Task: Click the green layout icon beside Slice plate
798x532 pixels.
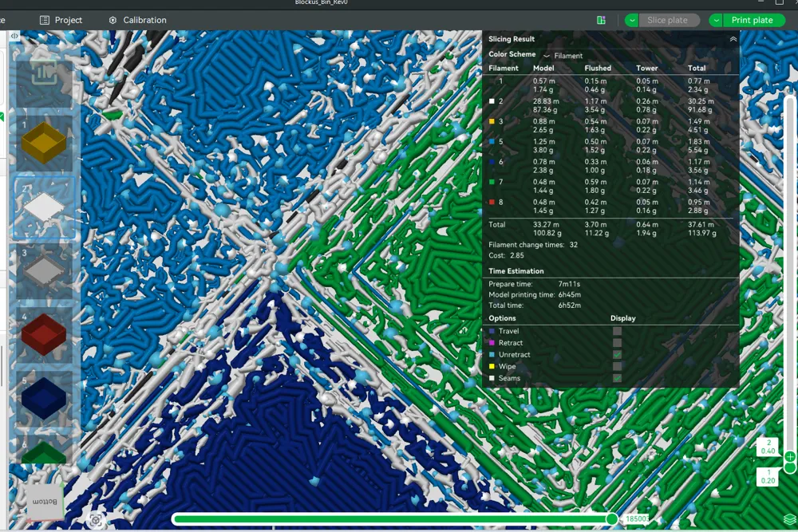Action: 601,20
